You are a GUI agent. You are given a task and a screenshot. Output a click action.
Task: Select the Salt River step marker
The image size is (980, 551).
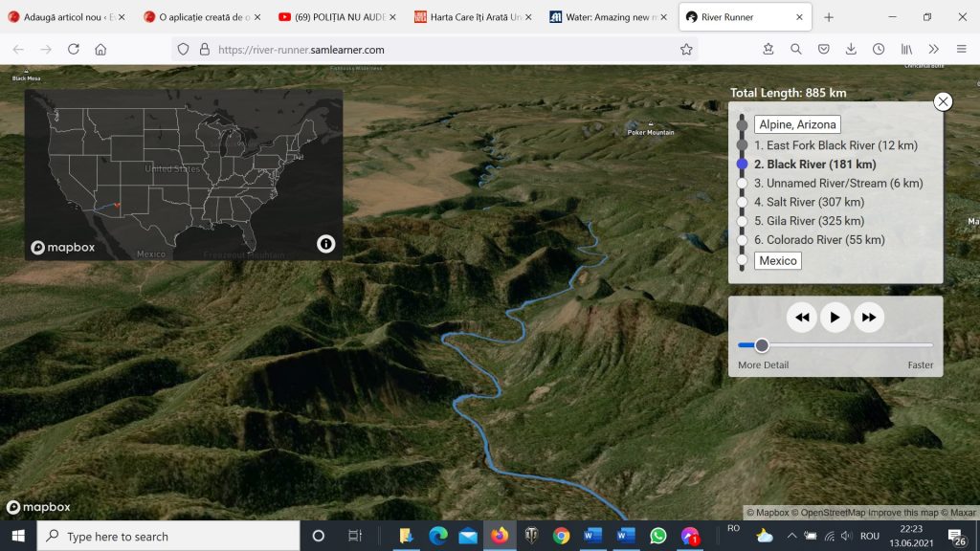(x=742, y=202)
